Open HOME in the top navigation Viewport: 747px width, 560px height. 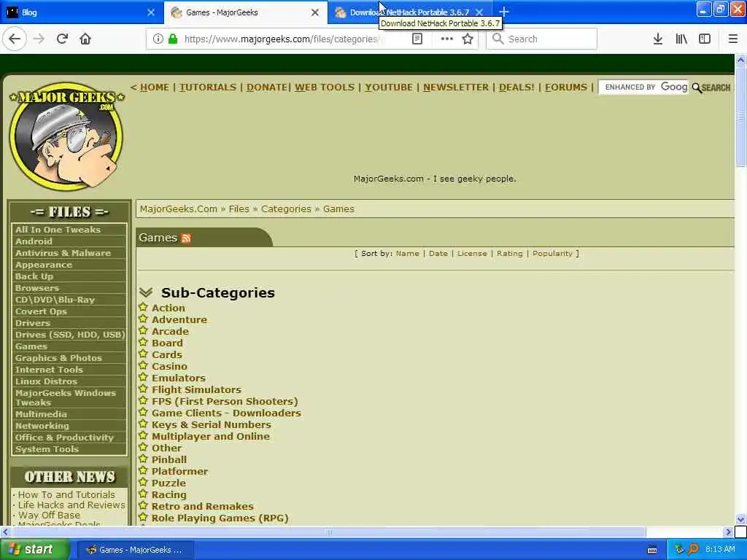click(155, 87)
